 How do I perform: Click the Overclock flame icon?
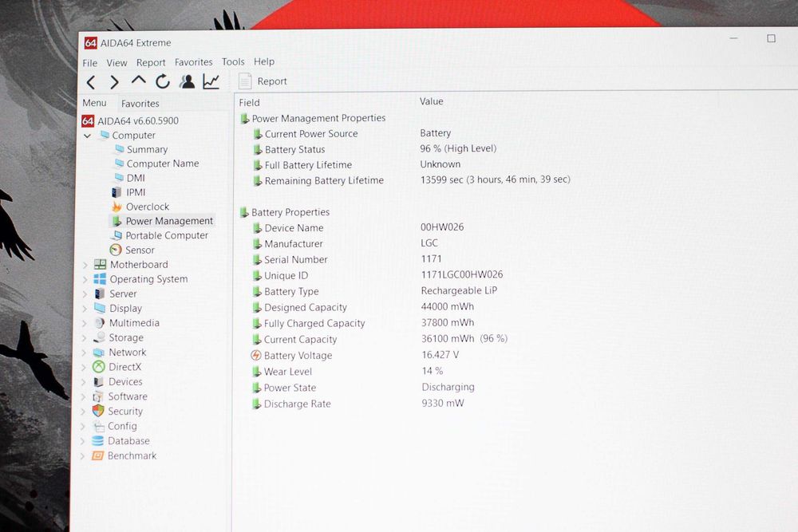(117, 207)
